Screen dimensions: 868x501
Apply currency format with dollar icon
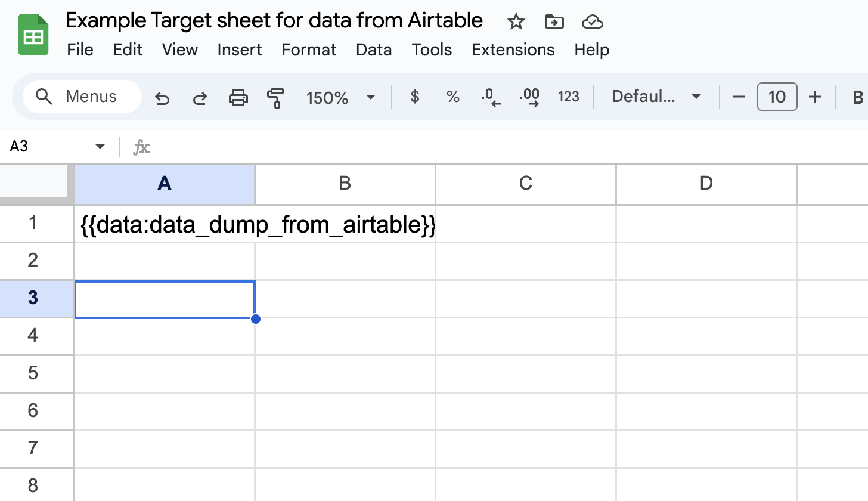click(414, 97)
